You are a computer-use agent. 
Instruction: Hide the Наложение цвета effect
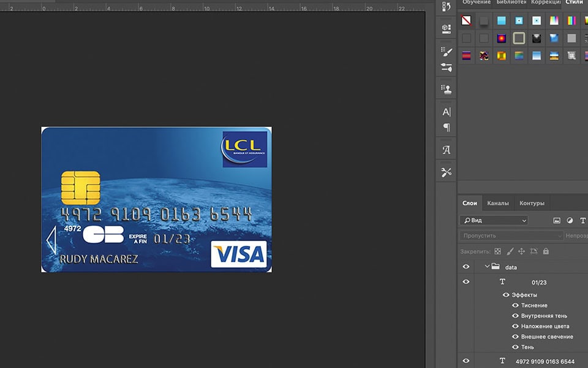(x=515, y=326)
